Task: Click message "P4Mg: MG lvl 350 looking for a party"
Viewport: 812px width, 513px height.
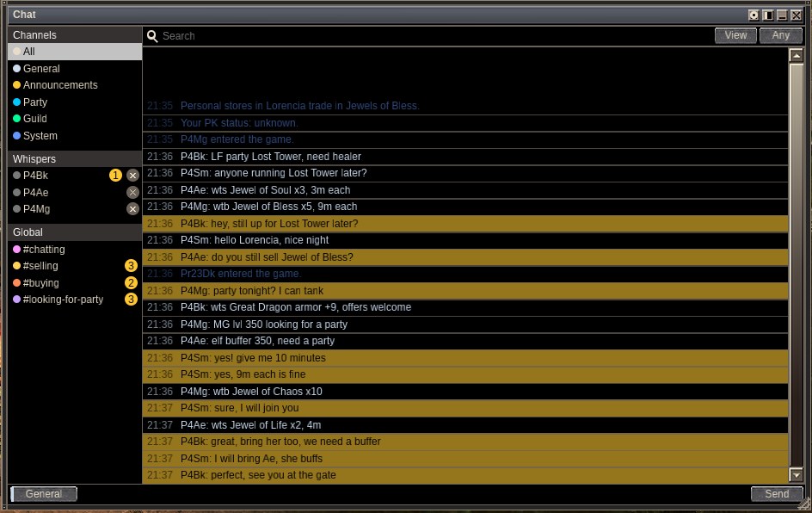Action: 465,324
